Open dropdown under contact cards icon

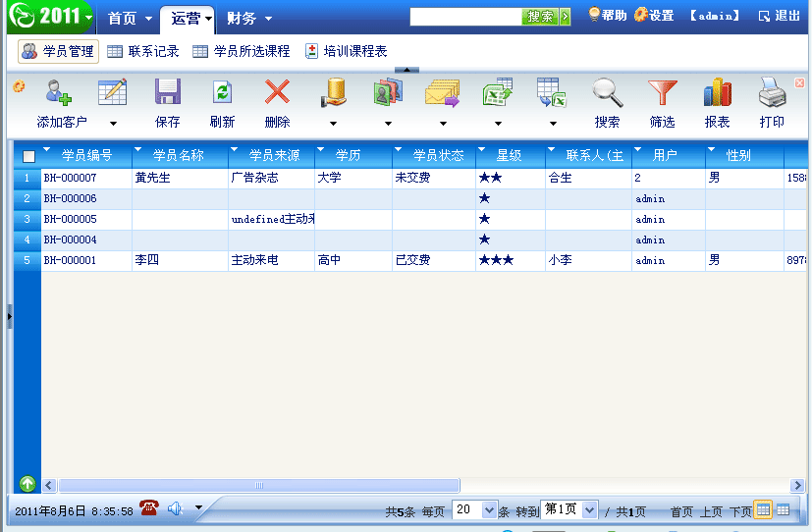(389, 124)
